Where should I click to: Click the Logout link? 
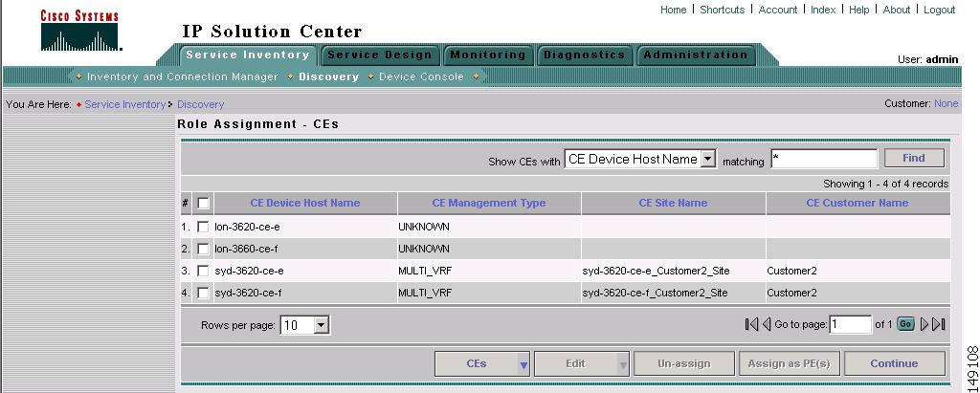940,10
